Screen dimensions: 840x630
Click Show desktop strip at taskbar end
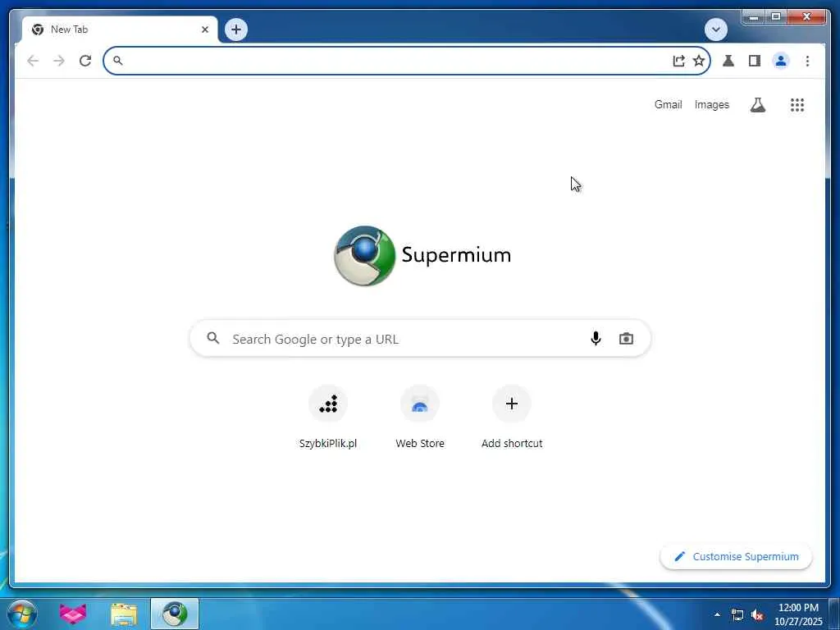[x=834, y=614]
